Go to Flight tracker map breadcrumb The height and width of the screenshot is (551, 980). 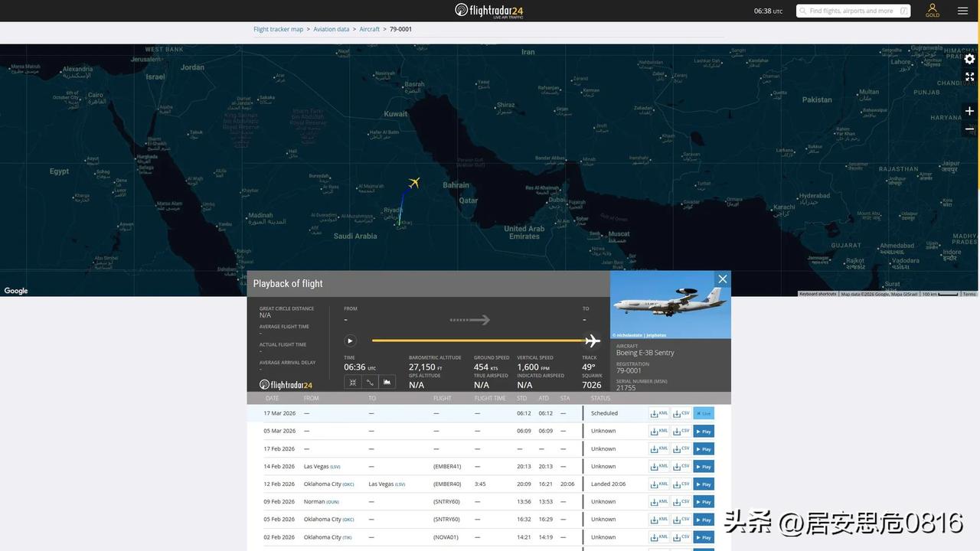(279, 29)
